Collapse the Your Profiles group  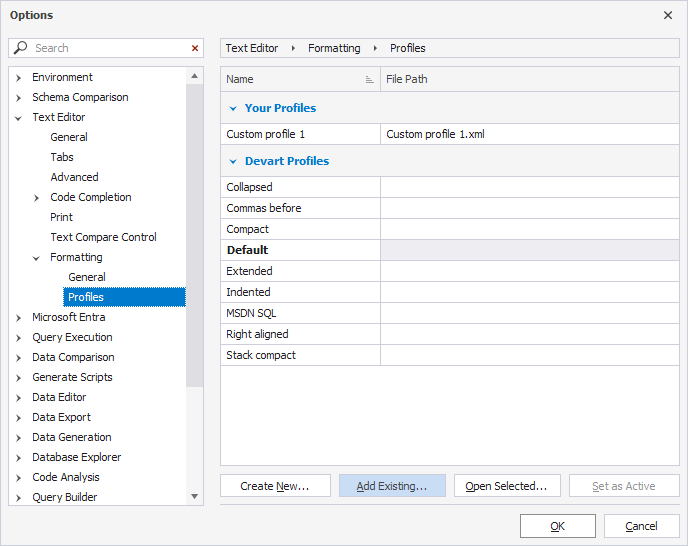[233, 108]
